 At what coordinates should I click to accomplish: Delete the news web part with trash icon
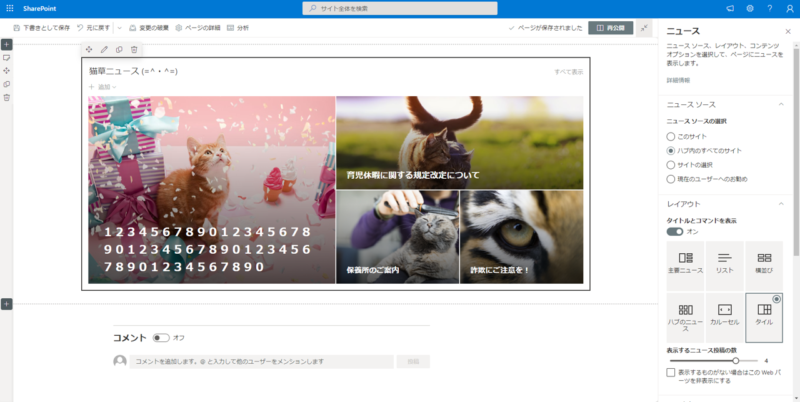[x=134, y=49]
